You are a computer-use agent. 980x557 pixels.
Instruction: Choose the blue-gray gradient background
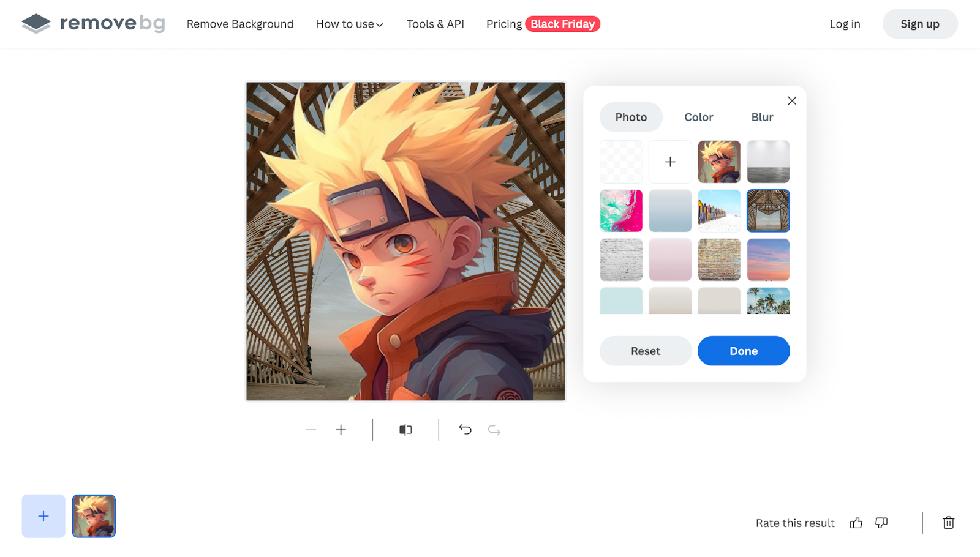670,211
